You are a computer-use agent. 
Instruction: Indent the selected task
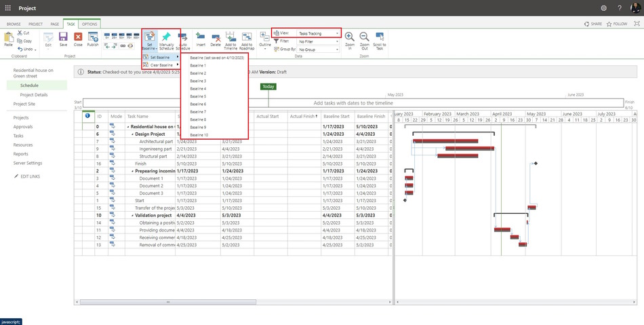[x=115, y=45]
